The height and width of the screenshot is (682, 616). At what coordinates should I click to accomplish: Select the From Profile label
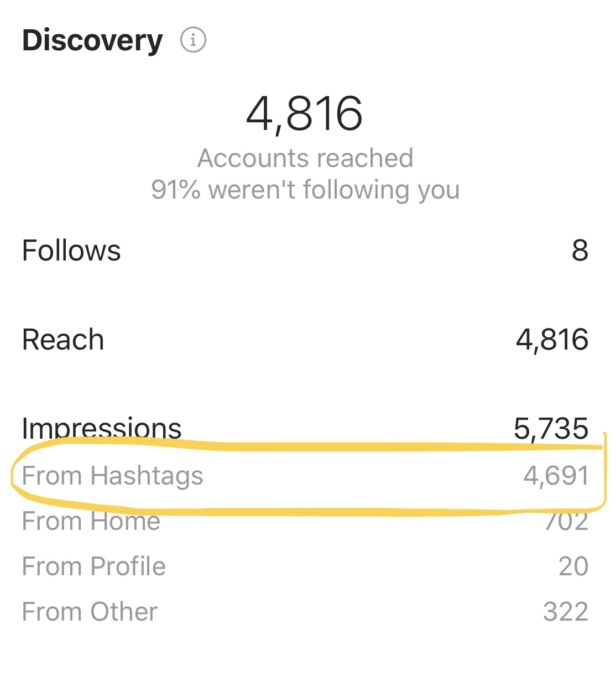pos(94,566)
